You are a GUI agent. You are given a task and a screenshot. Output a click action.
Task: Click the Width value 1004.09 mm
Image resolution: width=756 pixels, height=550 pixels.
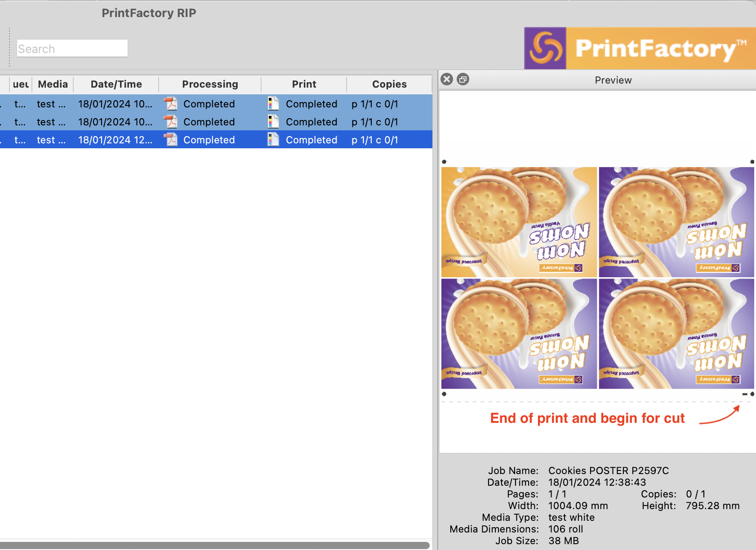578,506
